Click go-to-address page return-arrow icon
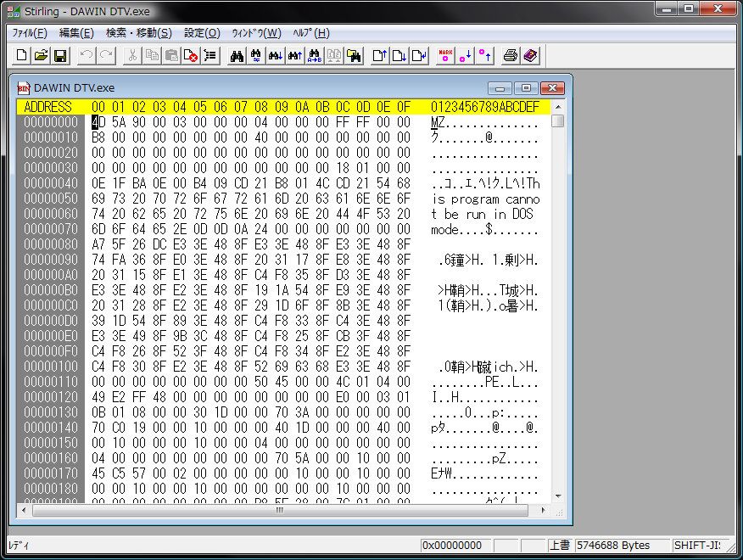This screenshot has height=560, width=743. [419, 56]
